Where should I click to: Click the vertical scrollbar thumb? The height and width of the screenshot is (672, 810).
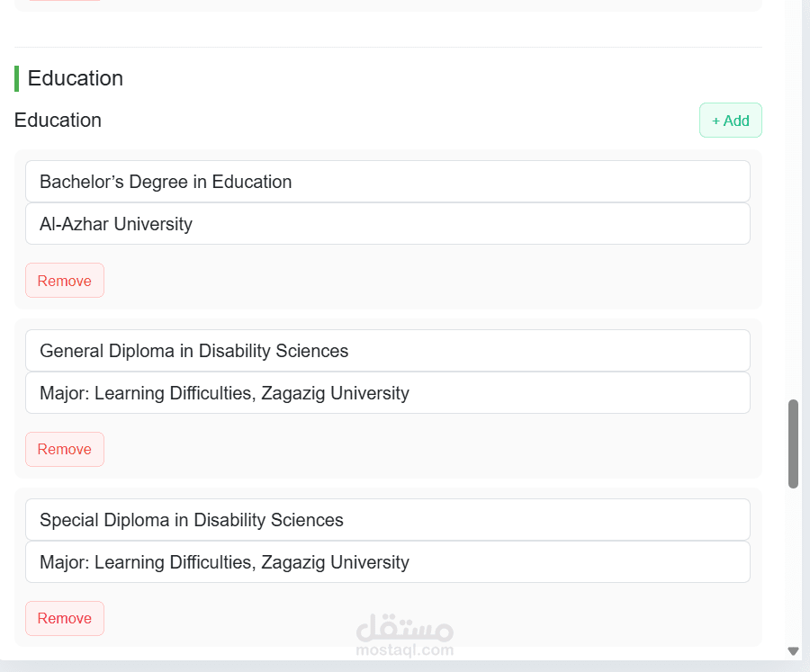click(793, 444)
